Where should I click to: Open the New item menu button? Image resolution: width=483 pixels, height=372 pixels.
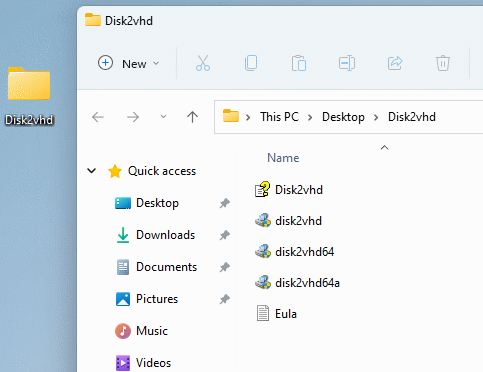tap(129, 63)
